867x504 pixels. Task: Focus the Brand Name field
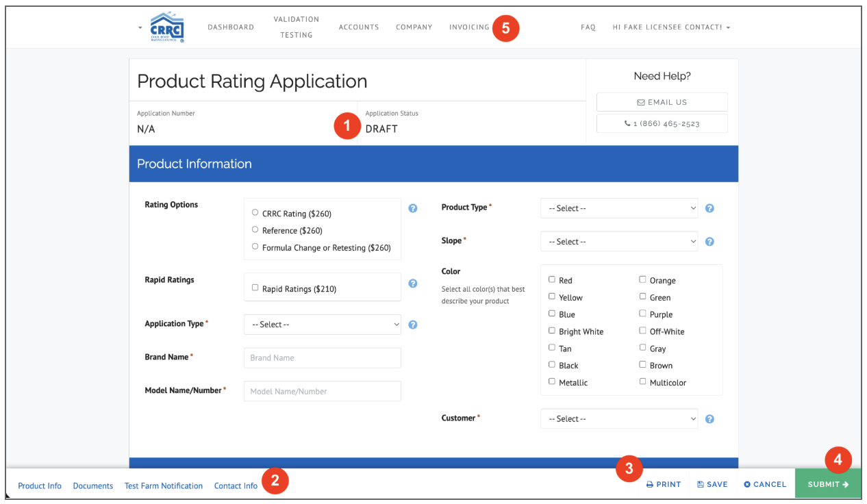pyautogui.click(x=323, y=357)
